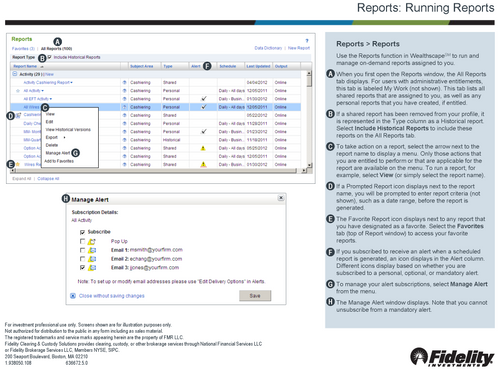
Task: Click the 04/04/2012 date cell
Action: coord(257,82)
